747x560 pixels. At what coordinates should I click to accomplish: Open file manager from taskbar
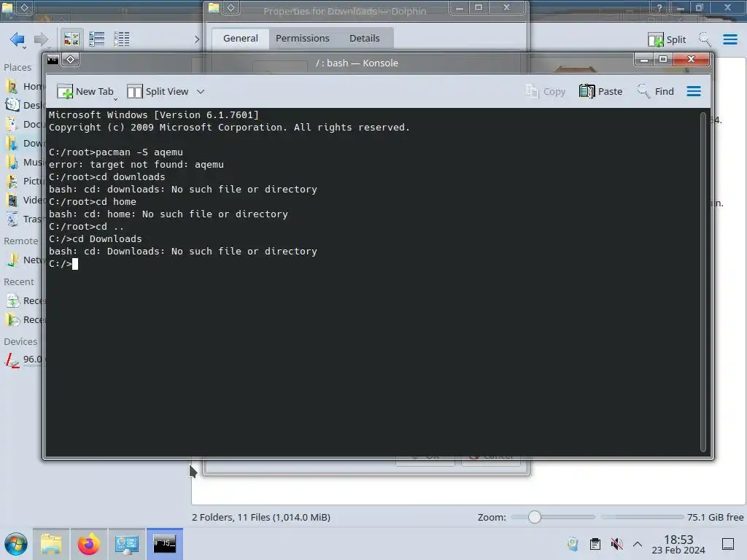click(51, 544)
